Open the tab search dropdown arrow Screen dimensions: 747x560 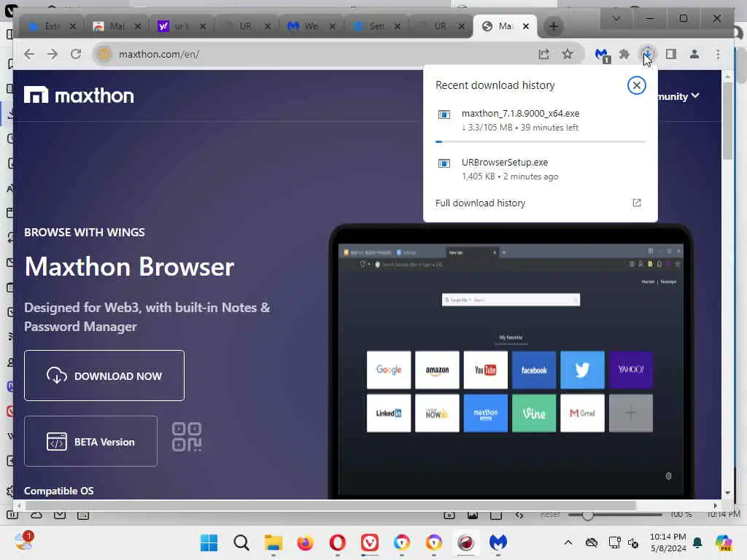tap(616, 18)
